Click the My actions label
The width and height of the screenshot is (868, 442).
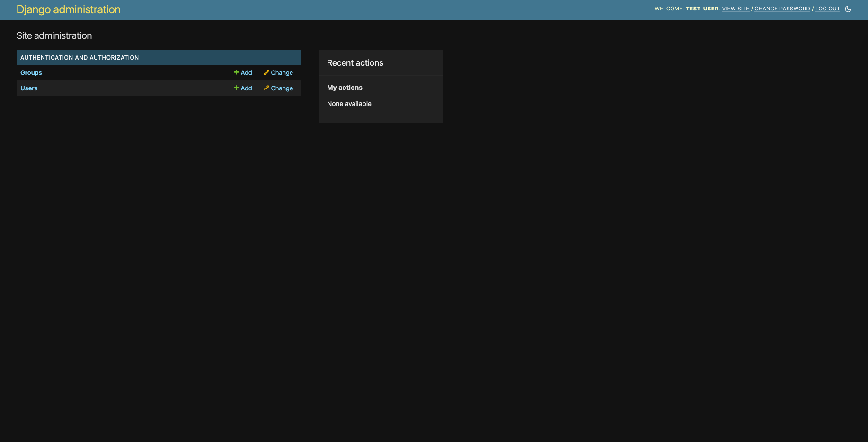[345, 87]
